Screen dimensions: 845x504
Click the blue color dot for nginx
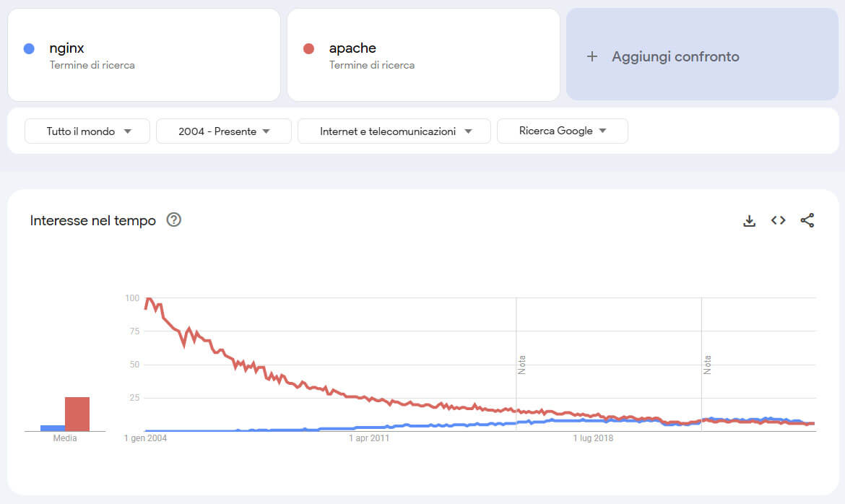(x=29, y=49)
